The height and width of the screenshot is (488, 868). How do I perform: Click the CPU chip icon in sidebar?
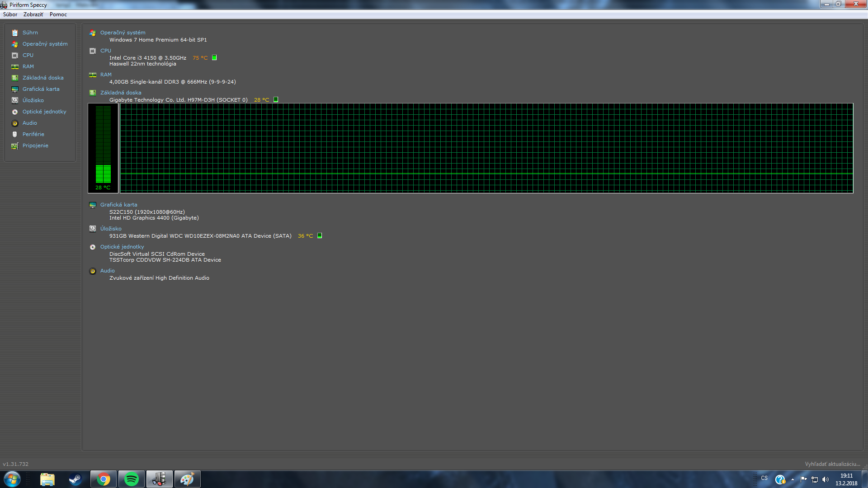tap(15, 56)
